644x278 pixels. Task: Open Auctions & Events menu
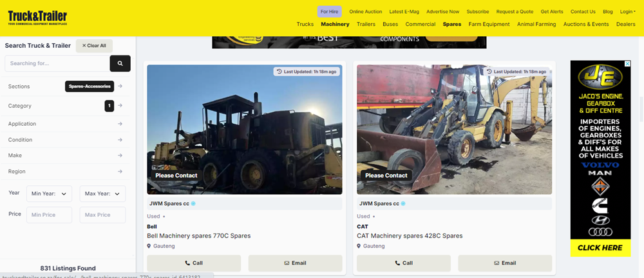(x=586, y=25)
